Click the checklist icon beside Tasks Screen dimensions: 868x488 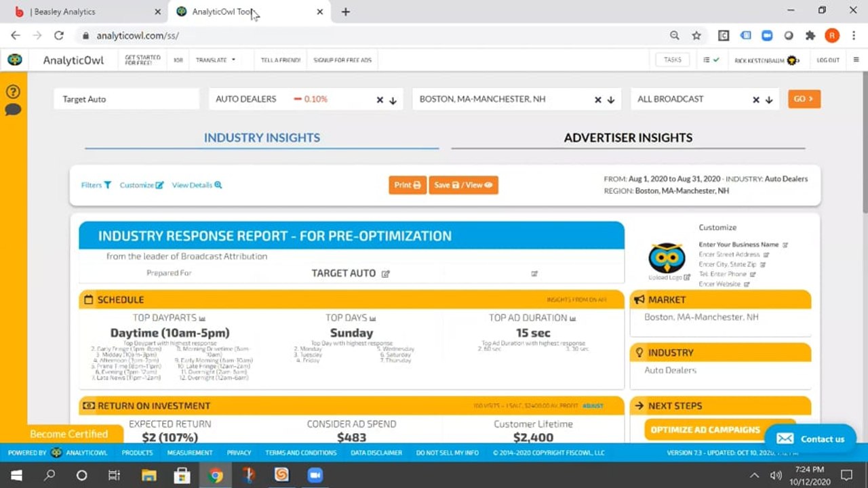click(711, 60)
